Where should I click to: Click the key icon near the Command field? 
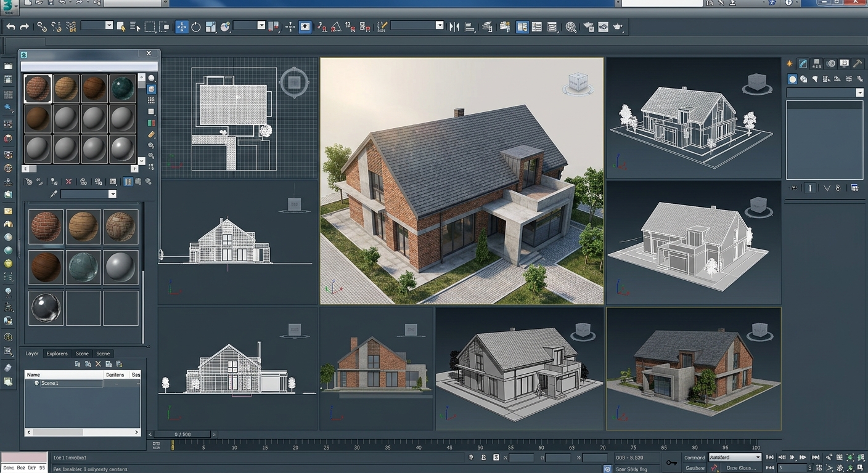[x=672, y=463]
